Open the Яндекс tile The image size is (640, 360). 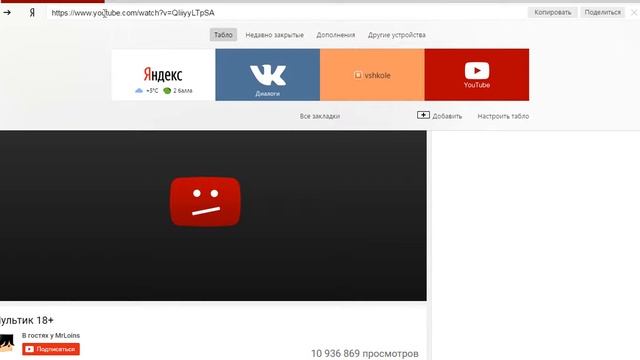tap(163, 75)
